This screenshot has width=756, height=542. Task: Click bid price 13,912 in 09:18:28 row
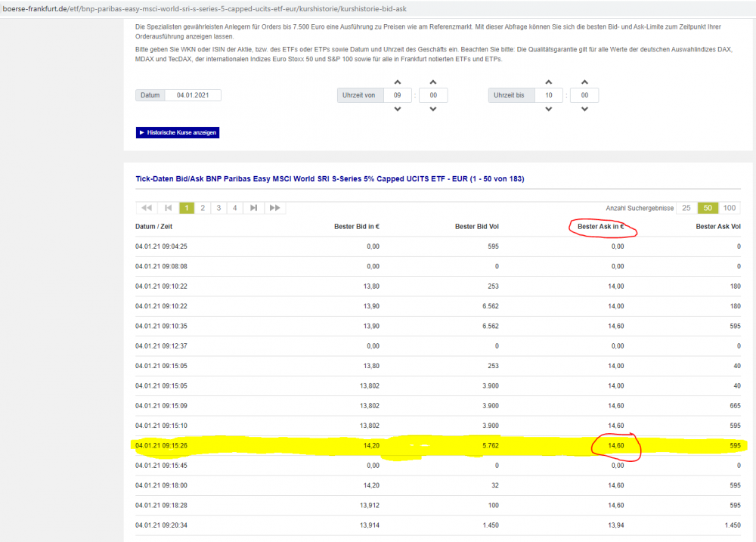point(370,506)
